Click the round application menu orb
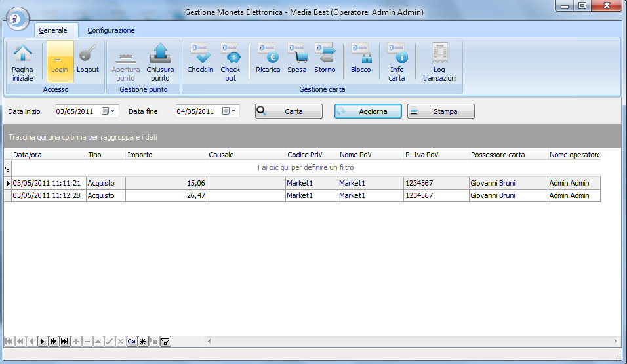This screenshot has width=627, height=364. (x=17, y=18)
